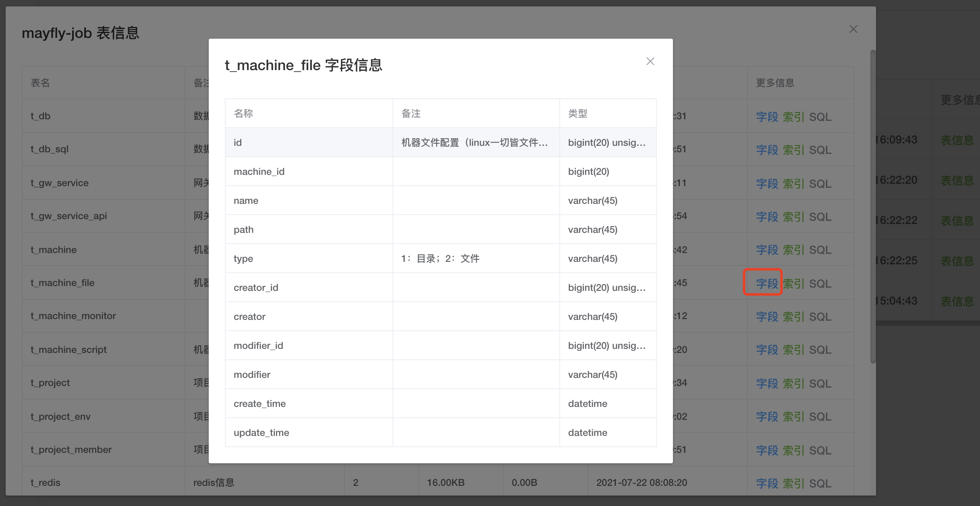Open SQL link for t_db row
This screenshot has width=980, height=506.
pyautogui.click(x=820, y=117)
